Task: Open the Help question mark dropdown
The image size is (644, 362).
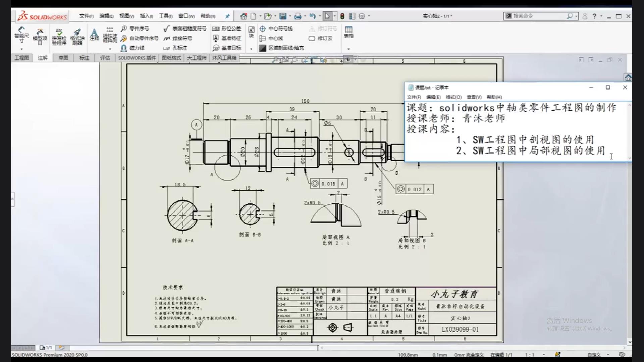Action: tap(601, 16)
